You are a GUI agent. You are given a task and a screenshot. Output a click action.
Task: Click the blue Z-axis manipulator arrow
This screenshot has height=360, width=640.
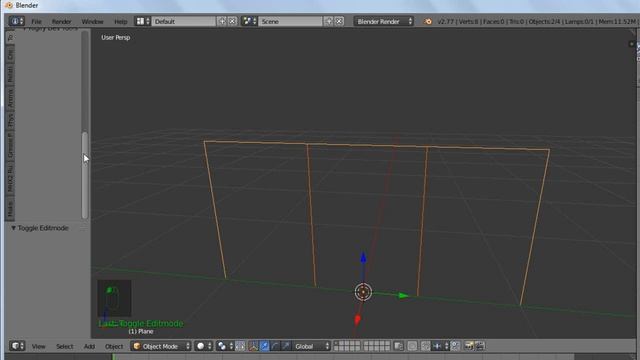coord(363,258)
